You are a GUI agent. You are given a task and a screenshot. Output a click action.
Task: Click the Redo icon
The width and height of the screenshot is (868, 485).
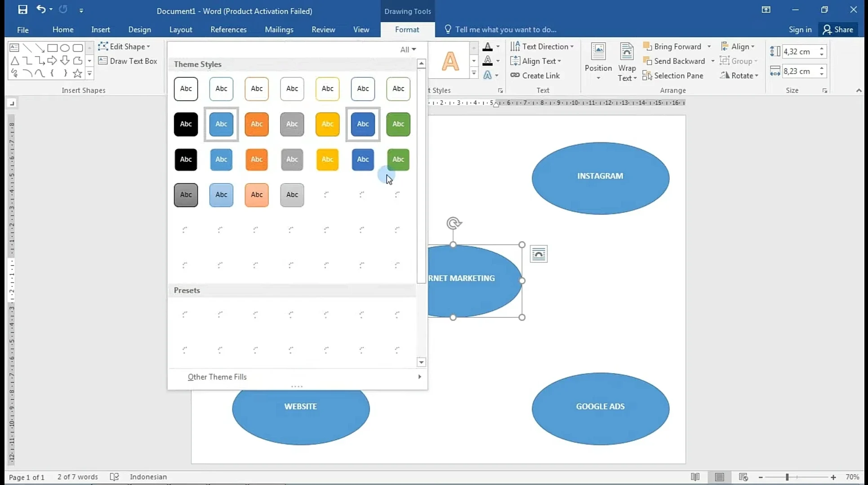coord(63,9)
